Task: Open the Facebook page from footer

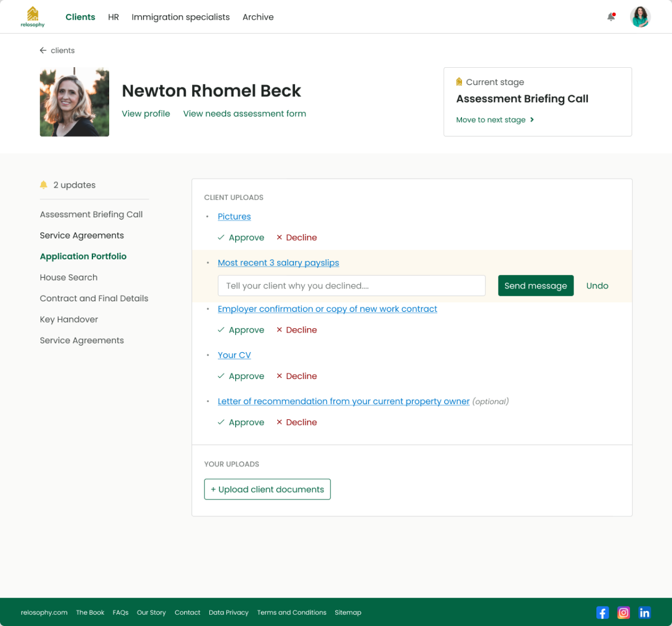Action: [603, 613]
